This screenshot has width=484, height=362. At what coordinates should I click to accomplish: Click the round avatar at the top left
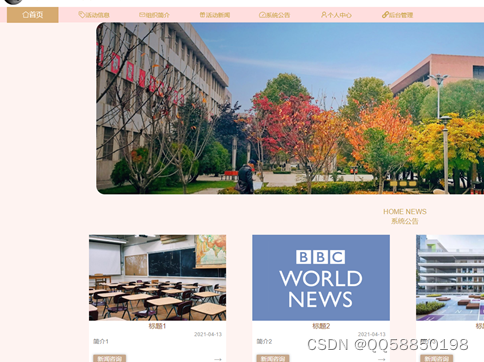tap(13, 2)
